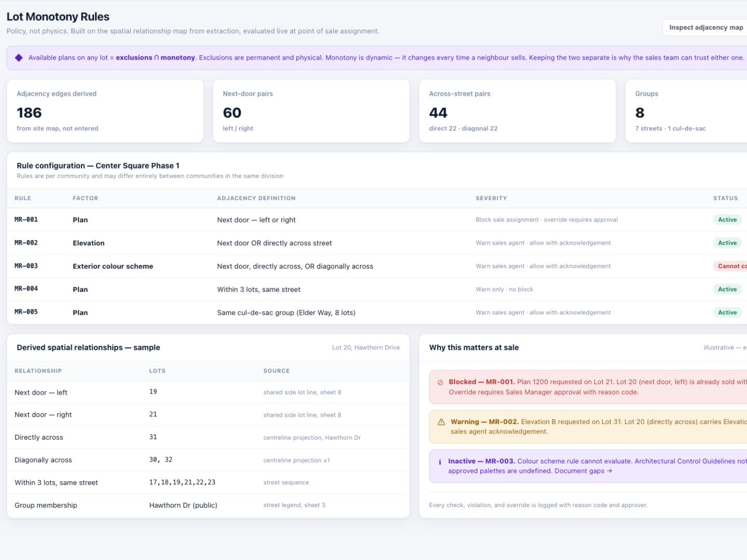Click the RULE column header
Screen dimensions: 747x560
pos(23,198)
